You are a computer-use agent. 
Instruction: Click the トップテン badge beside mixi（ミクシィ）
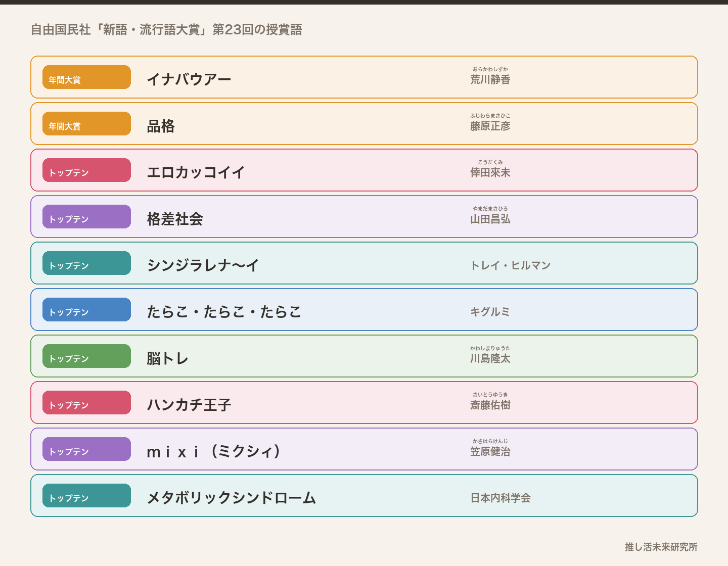pyautogui.click(x=86, y=449)
